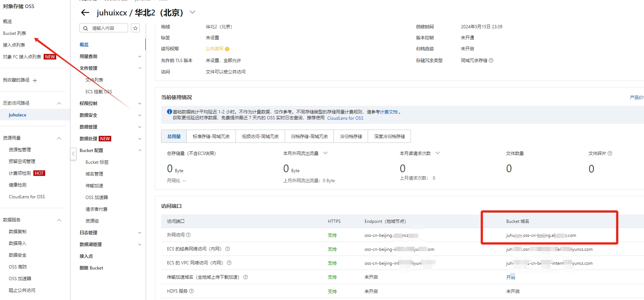Click 开启 link for transfer acceleration domain
The image size is (644, 300).
tap(510, 277)
